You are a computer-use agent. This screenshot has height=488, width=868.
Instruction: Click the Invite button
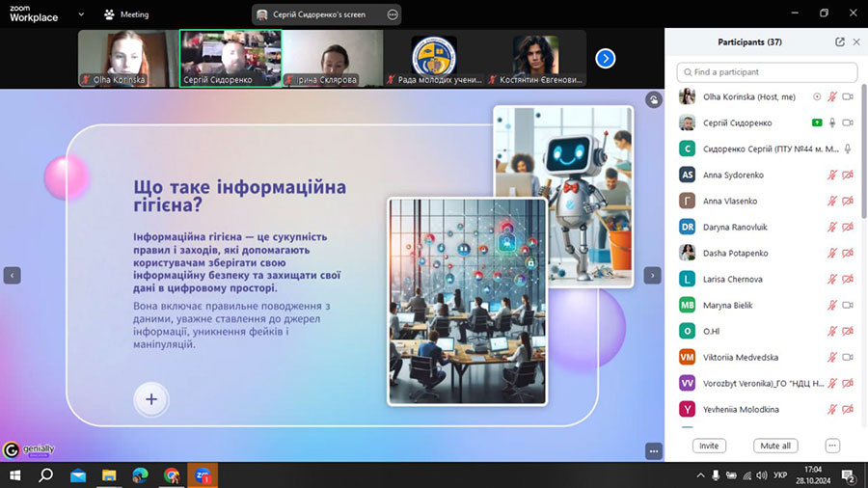click(709, 446)
